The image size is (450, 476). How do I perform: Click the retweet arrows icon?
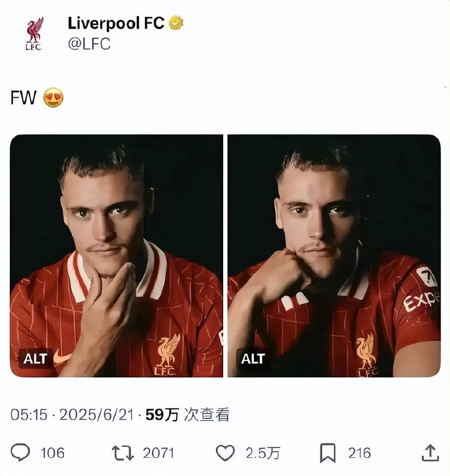point(123,453)
